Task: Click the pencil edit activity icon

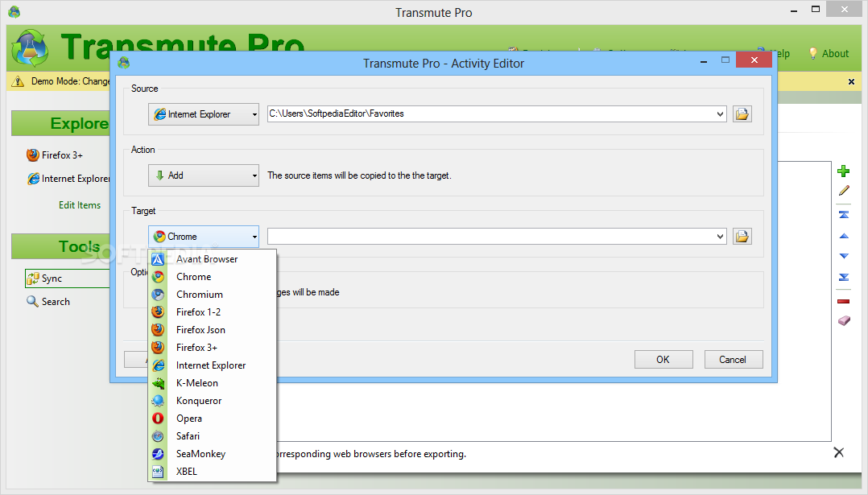Action: coord(844,191)
